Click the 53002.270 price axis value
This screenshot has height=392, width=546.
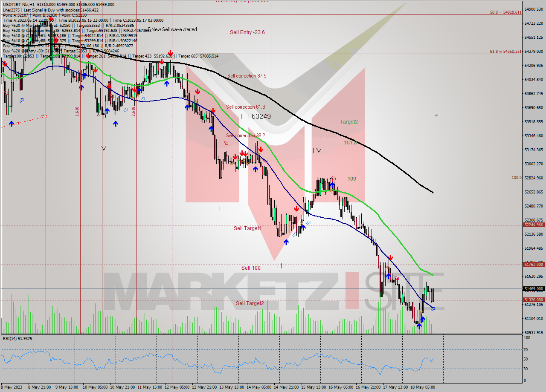pyautogui.click(x=534, y=164)
